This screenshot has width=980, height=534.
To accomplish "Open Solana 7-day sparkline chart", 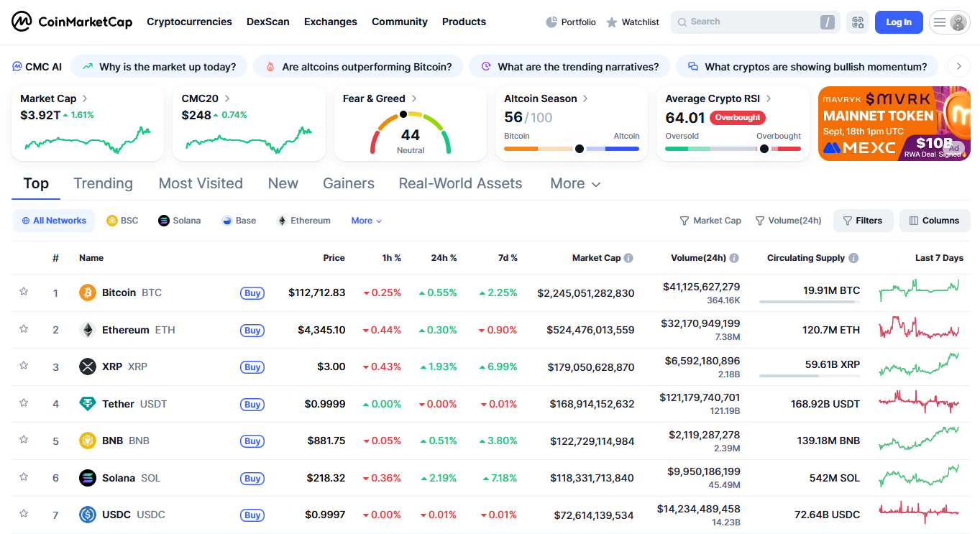I will click(919, 476).
